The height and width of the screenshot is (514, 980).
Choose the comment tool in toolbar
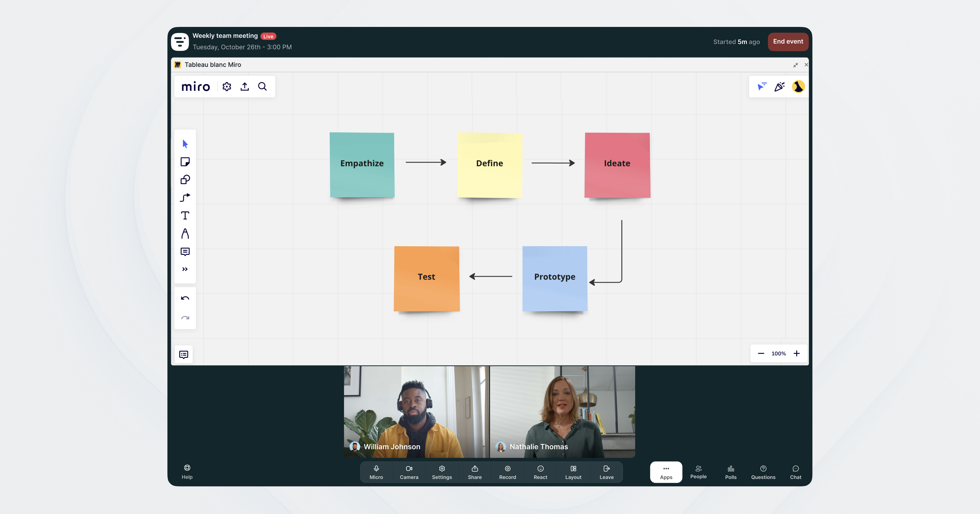(x=185, y=252)
